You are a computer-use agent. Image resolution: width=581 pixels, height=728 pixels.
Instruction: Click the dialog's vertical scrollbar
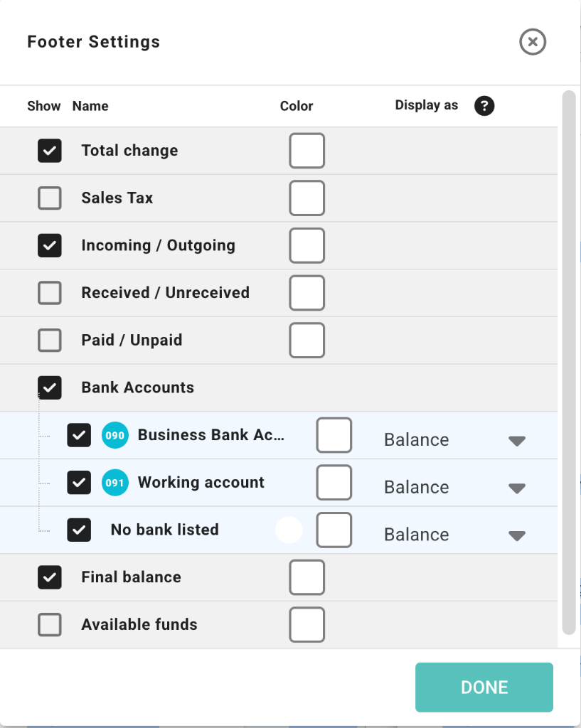coord(568,355)
